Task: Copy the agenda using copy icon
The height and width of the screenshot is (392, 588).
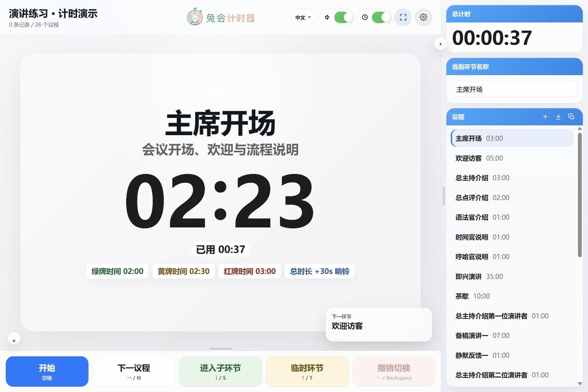Action: [571, 117]
